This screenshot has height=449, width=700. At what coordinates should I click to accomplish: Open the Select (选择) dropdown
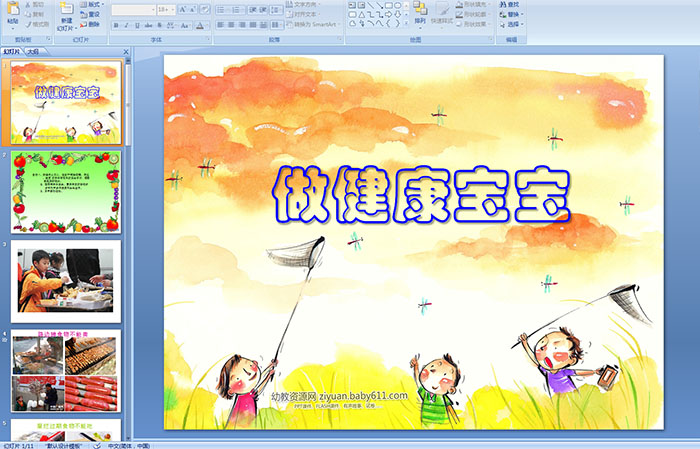coord(512,24)
